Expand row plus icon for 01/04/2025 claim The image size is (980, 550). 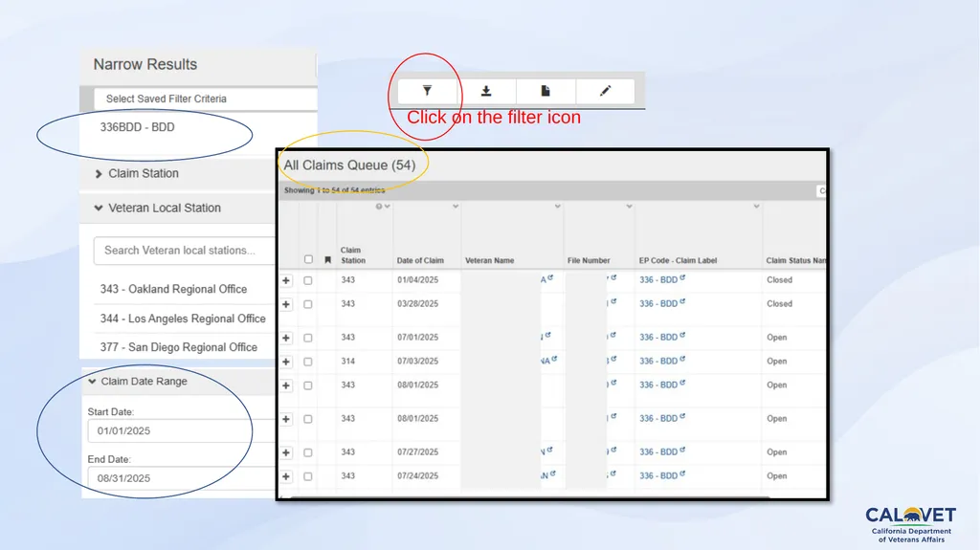[286, 280]
